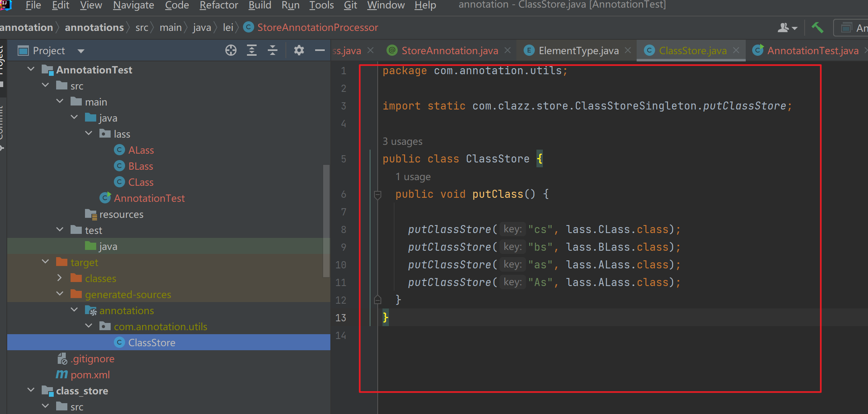Collapse the class_store module node
The width and height of the screenshot is (868, 414).
31,390
